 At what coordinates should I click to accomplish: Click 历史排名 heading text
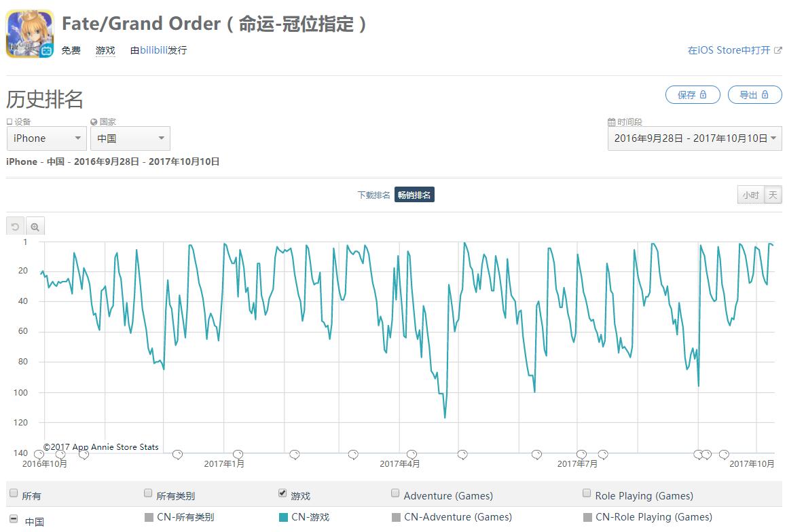pos(45,99)
